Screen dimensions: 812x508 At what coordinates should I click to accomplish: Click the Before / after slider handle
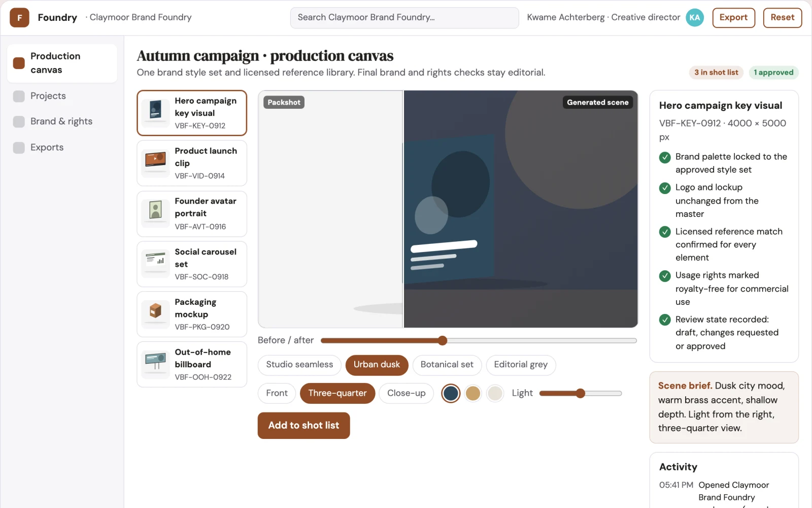(x=443, y=340)
